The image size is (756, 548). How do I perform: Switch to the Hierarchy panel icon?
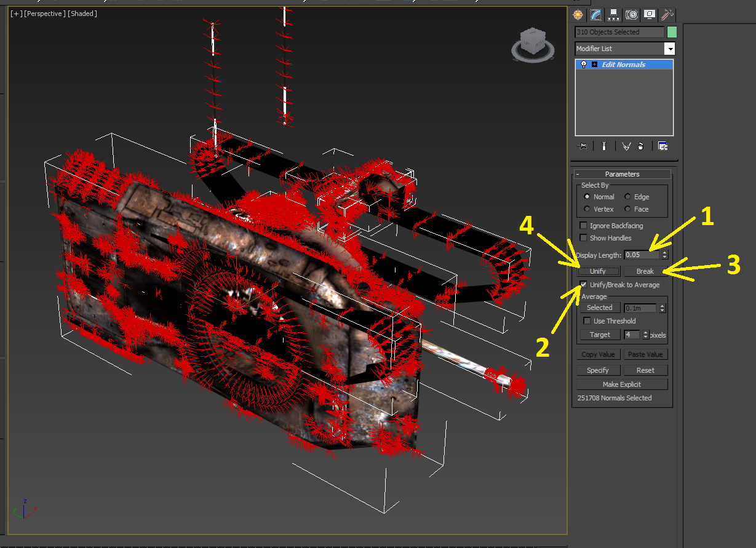613,15
